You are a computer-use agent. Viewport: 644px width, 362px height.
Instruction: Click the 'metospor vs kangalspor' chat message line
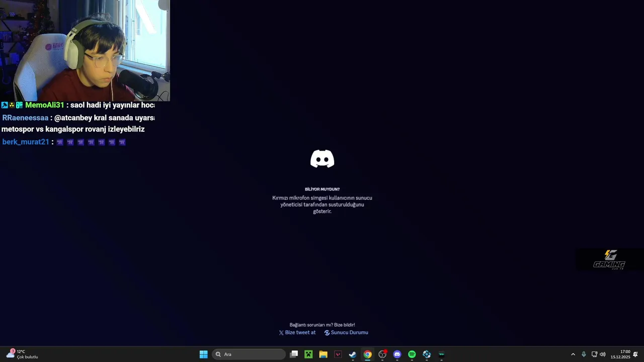click(x=73, y=129)
